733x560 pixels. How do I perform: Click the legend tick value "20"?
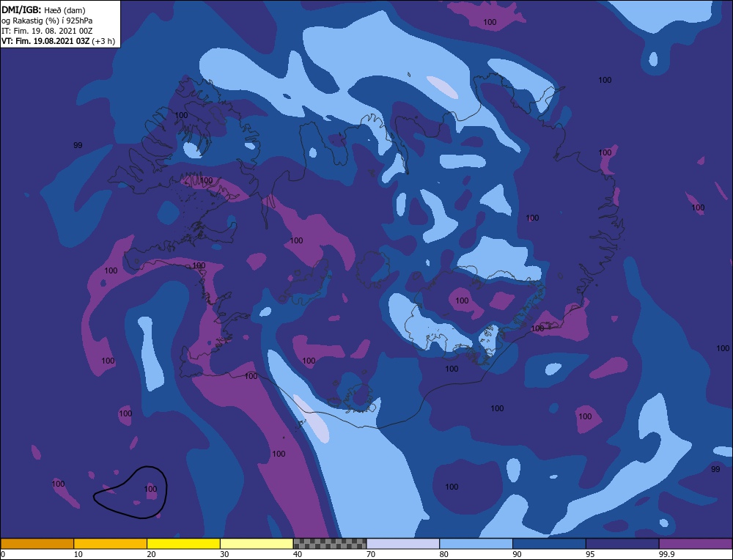pos(151,554)
